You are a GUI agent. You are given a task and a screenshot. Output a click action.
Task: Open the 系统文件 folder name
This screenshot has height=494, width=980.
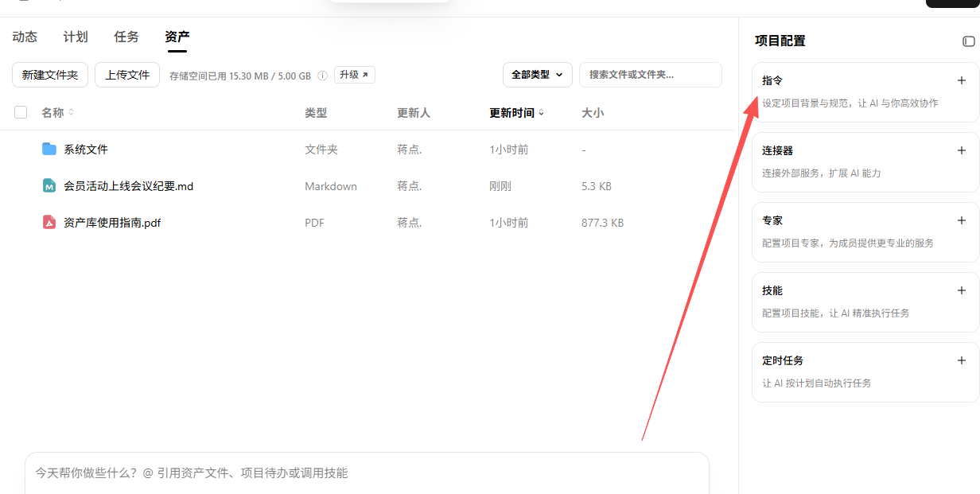click(x=86, y=149)
